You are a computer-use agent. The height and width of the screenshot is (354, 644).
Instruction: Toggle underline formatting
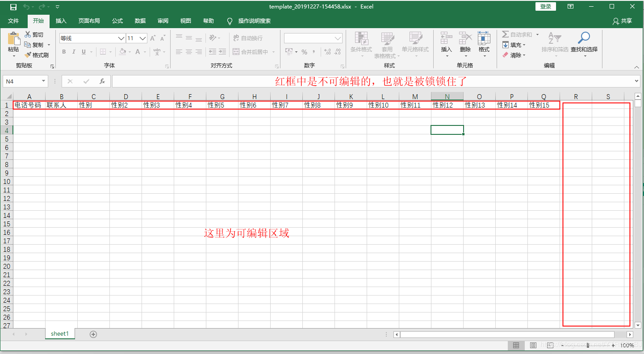tap(84, 52)
